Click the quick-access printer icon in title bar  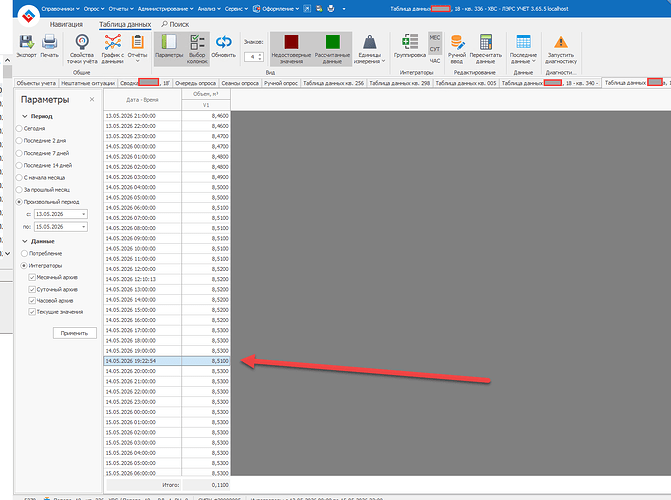click(330, 9)
